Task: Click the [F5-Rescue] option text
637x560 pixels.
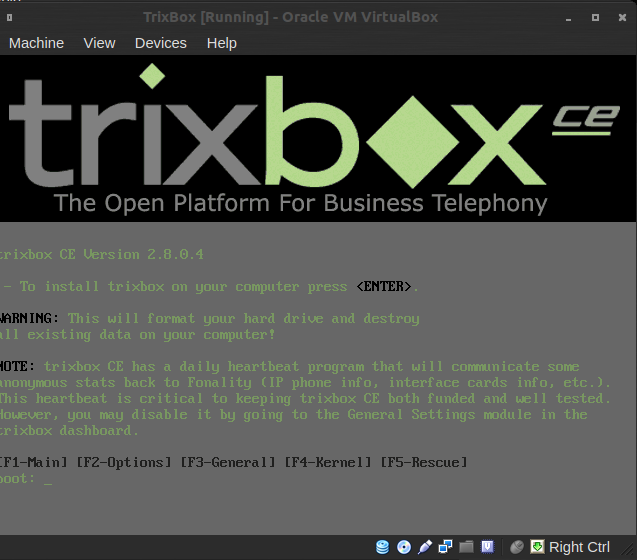Action: 424,462
